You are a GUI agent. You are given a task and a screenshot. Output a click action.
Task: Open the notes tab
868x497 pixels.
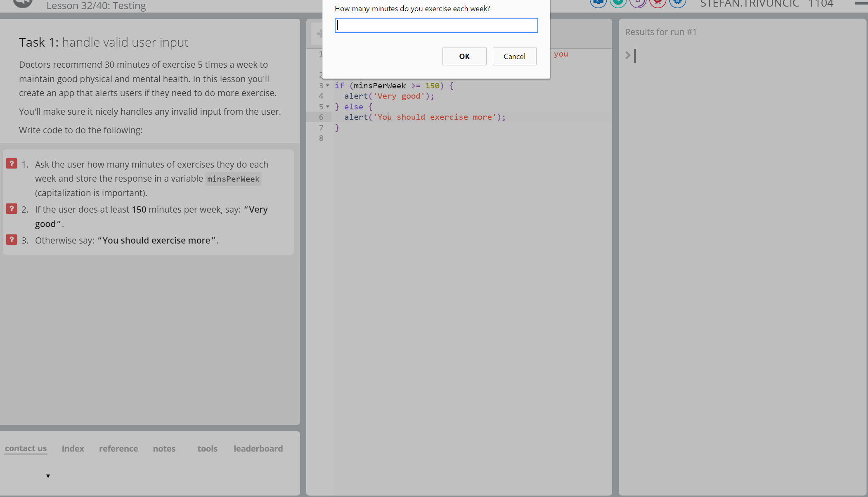tap(164, 449)
